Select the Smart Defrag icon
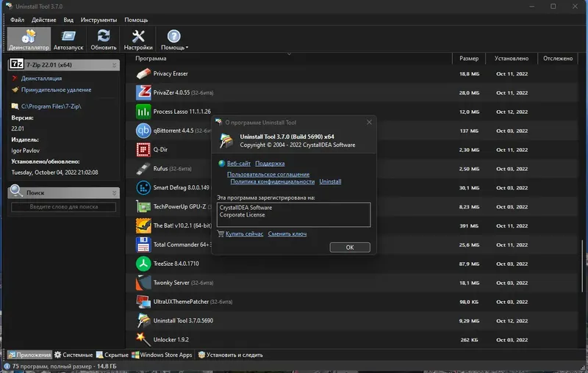Viewport: 588px width, 373px height. click(143, 188)
